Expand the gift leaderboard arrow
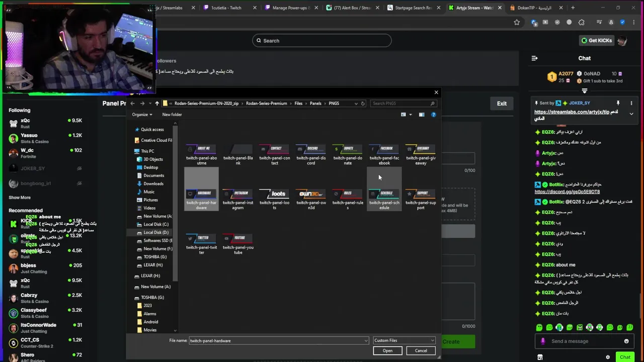This screenshot has height=362, width=644. tap(585, 91)
